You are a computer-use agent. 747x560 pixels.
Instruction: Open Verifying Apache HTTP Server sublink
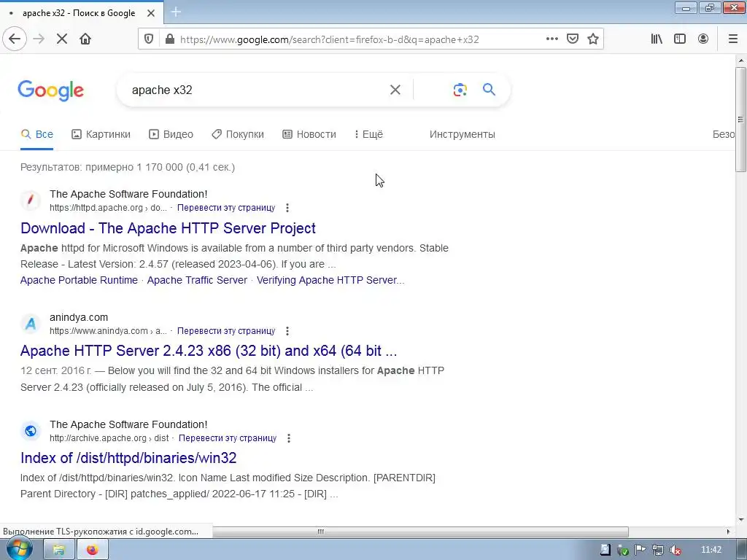coord(330,280)
